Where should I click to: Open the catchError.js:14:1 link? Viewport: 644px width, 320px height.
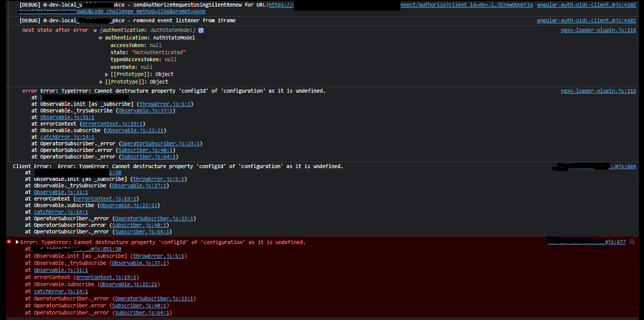(x=67, y=137)
